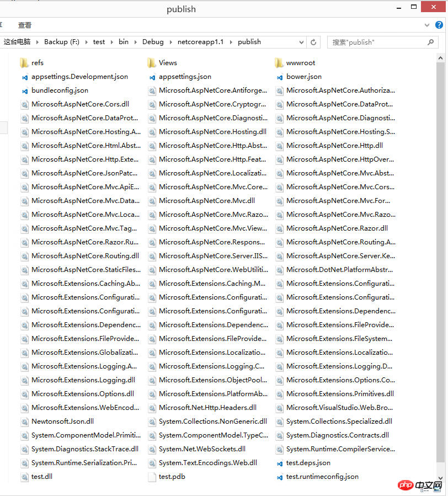448x496 pixels.
Task: Navigate to the netcoreapp1.1 breadcrumb folder
Action: tap(201, 42)
